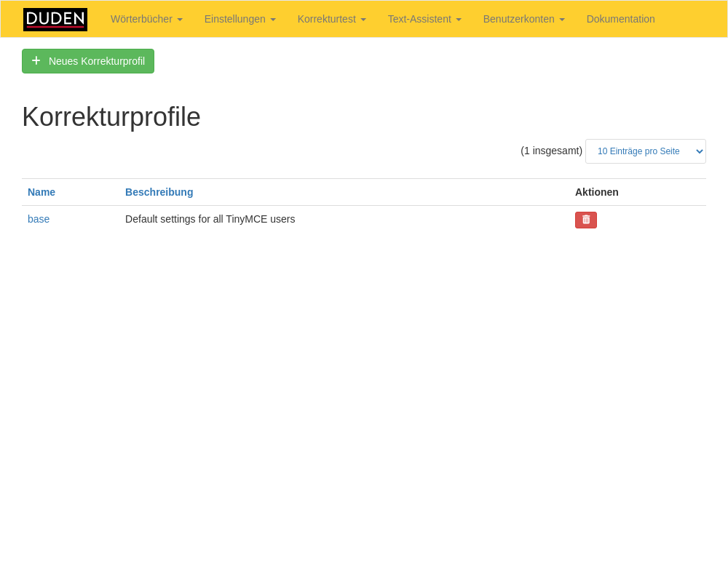Open the '10 Einträge pro Seite' selector
This screenshot has height=582, width=728.
point(645,151)
